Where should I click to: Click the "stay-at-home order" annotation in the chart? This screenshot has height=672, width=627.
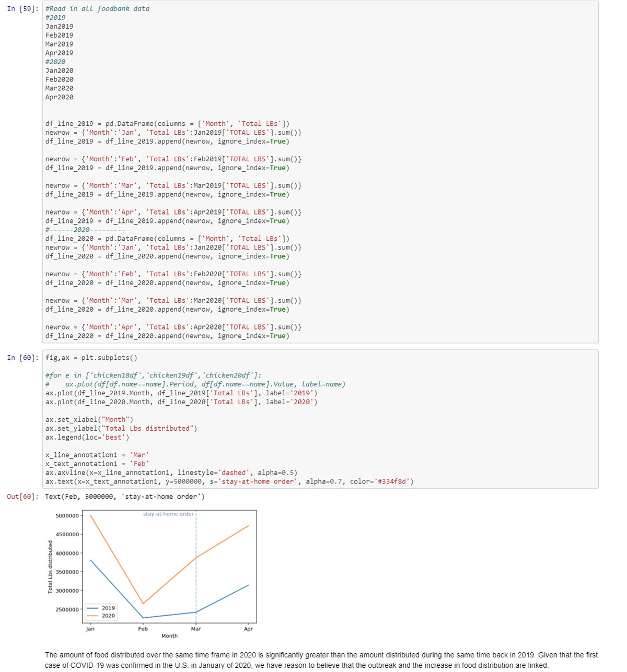pyautogui.click(x=168, y=514)
